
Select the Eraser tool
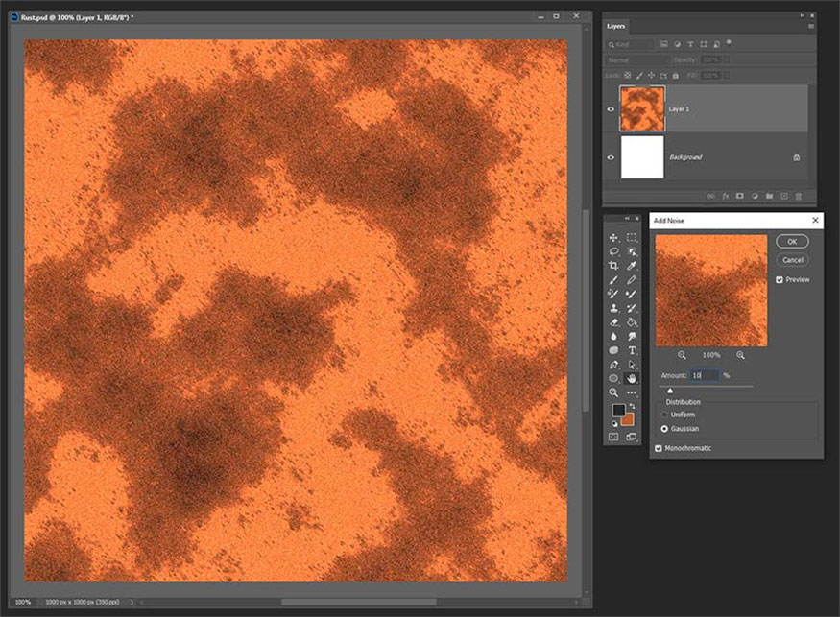coord(614,321)
